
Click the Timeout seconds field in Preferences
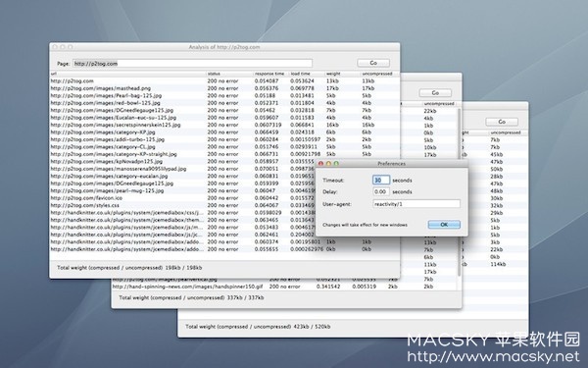[381, 181]
